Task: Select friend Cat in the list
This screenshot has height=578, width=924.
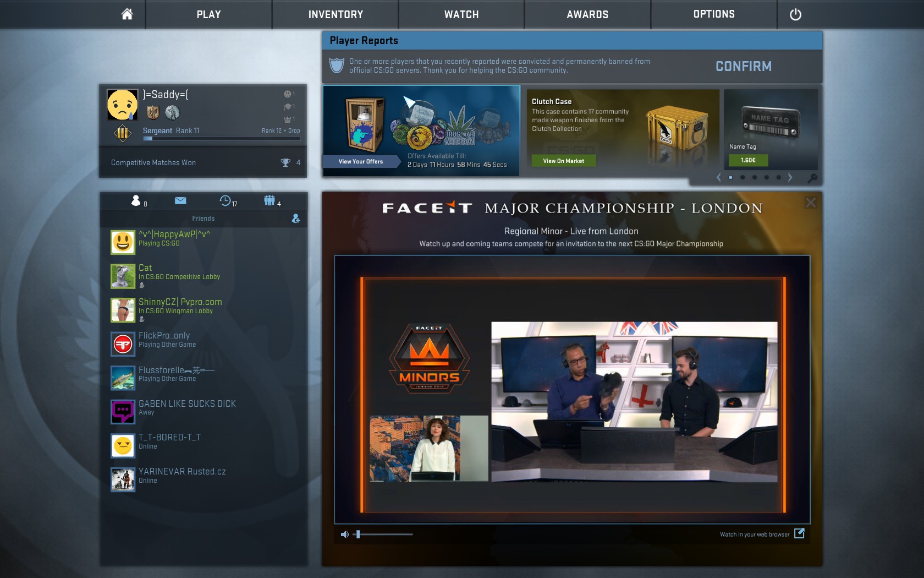Action: click(x=204, y=276)
